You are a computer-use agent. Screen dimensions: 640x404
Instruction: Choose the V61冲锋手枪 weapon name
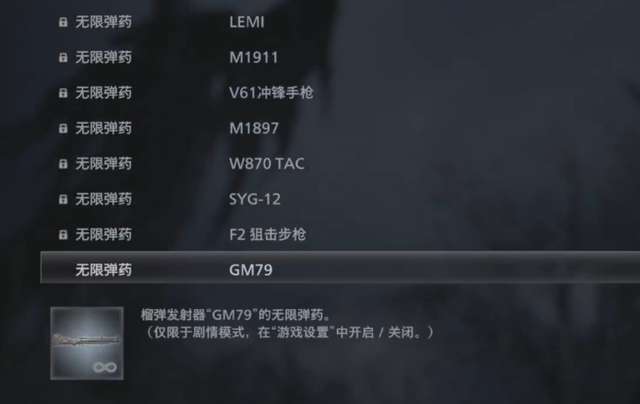coord(271,93)
